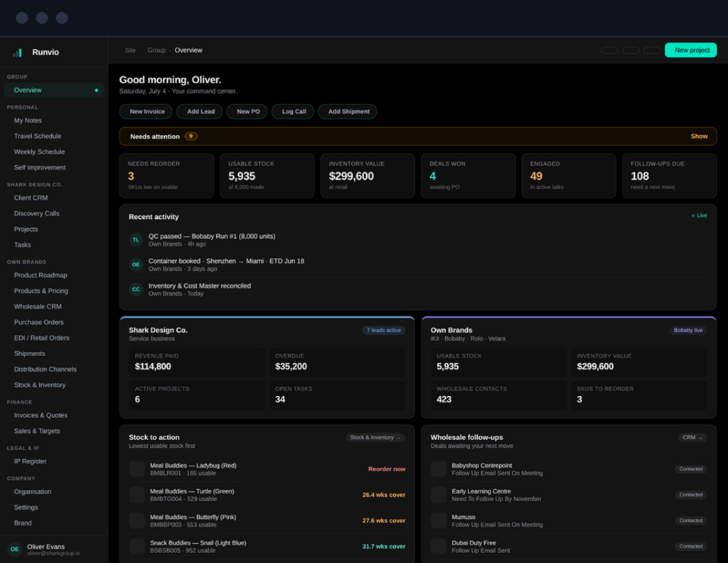728x563 pixels.
Task: Click Add Shipment button
Action: tap(348, 112)
